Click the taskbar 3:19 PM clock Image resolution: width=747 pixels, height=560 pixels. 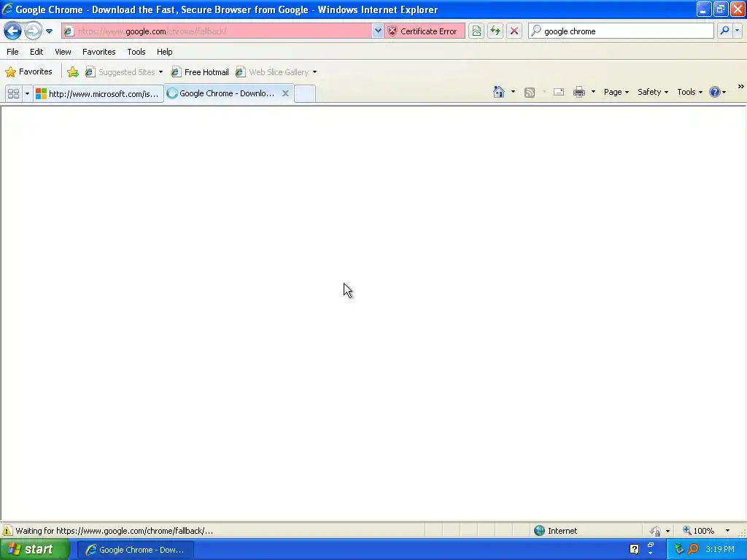pyautogui.click(x=720, y=550)
